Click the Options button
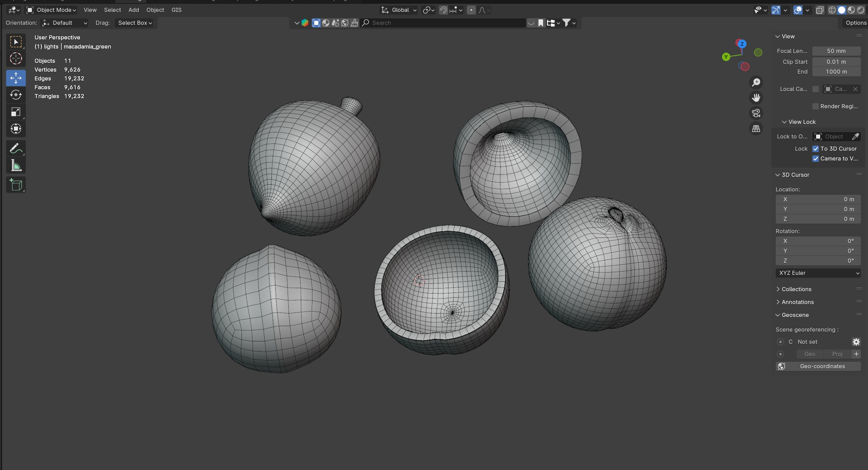 855,23
